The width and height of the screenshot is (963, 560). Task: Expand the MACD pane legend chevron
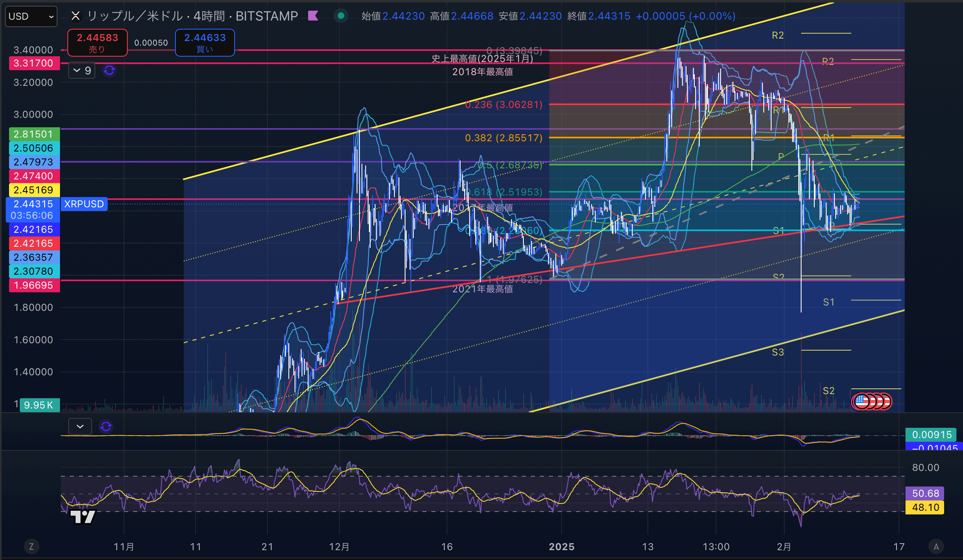80,427
